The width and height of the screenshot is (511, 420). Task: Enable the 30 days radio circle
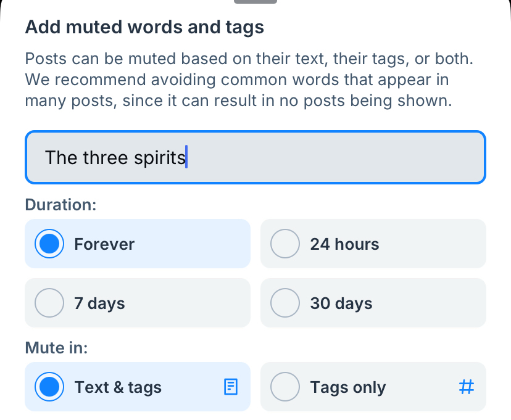click(285, 303)
